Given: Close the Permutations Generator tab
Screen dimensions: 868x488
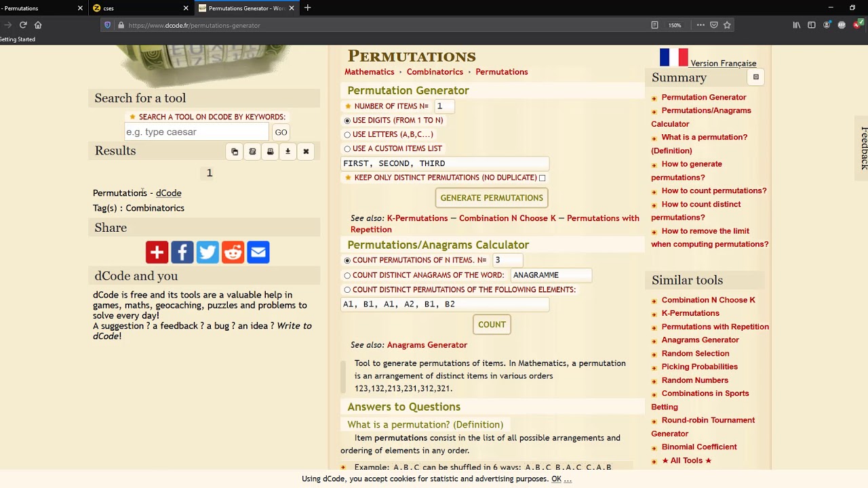Looking at the screenshot, I should [x=292, y=8].
